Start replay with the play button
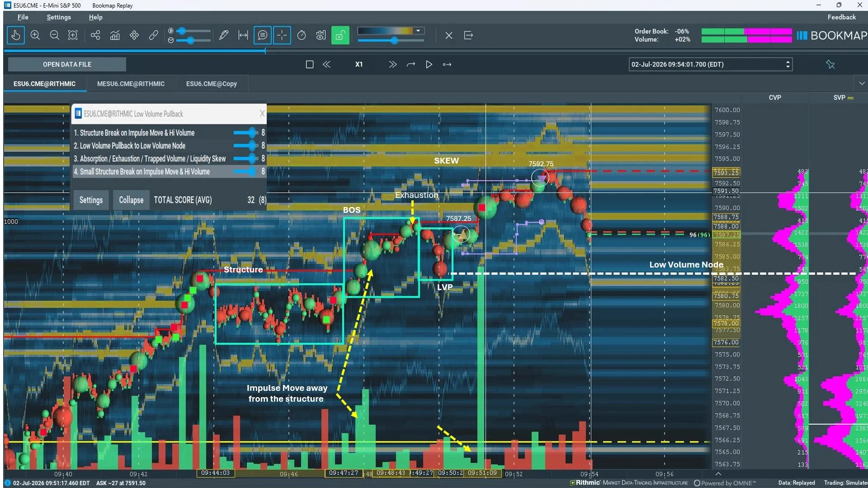The image size is (868, 488). coord(429,65)
